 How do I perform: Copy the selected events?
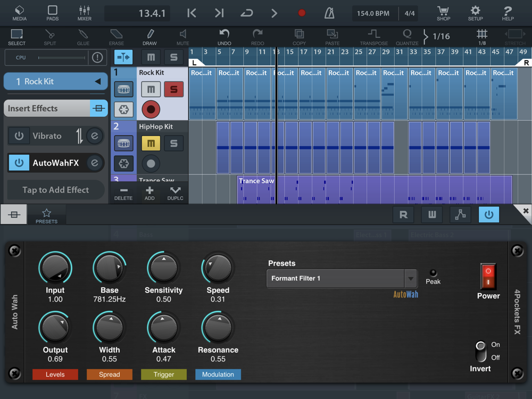tap(299, 37)
